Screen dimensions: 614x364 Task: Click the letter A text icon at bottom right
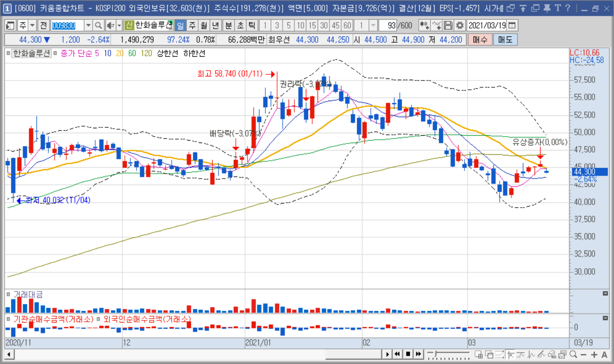click(605, 354)
